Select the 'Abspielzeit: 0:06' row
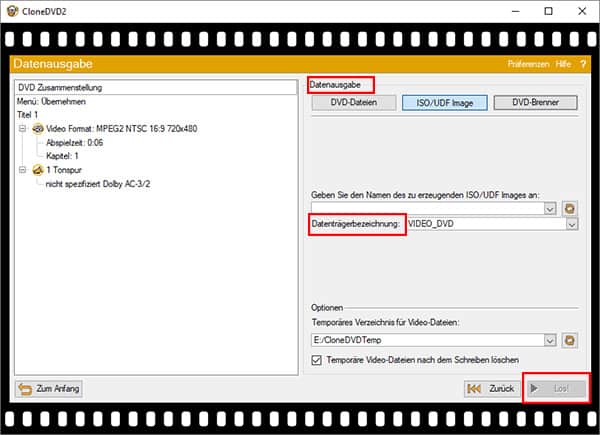Screen dimensions: 600x435 (75, 143)
